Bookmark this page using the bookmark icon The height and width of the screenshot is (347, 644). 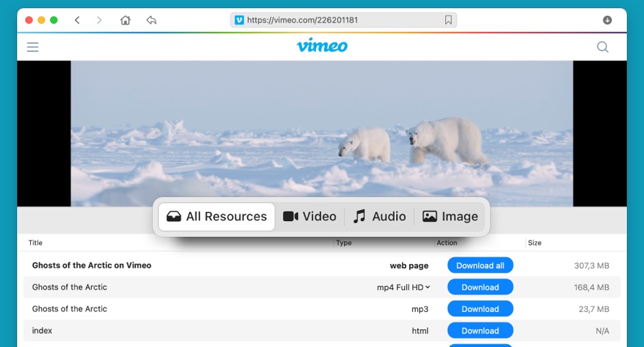point(448,20)
